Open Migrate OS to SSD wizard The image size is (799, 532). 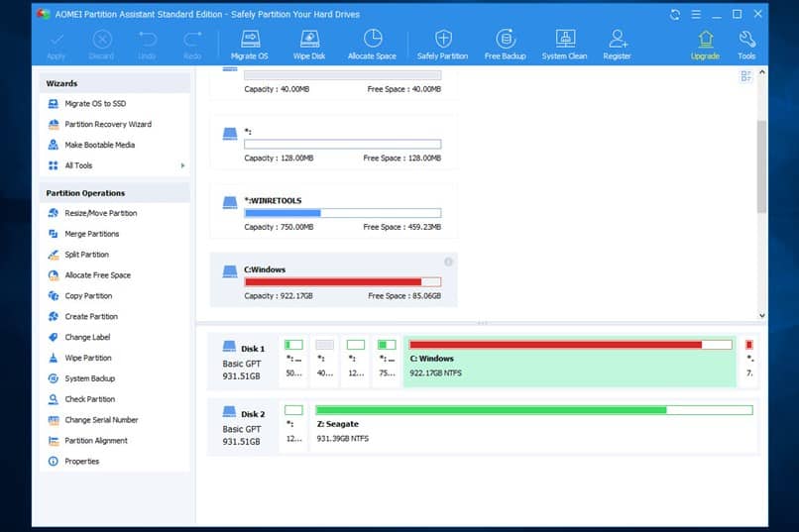click(x=95, y=103)
